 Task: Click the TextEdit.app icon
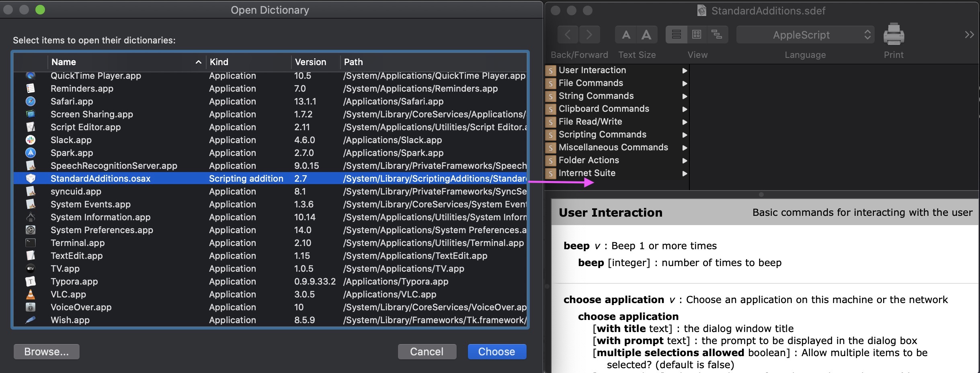pyautogui.click(x=31, y=256)
